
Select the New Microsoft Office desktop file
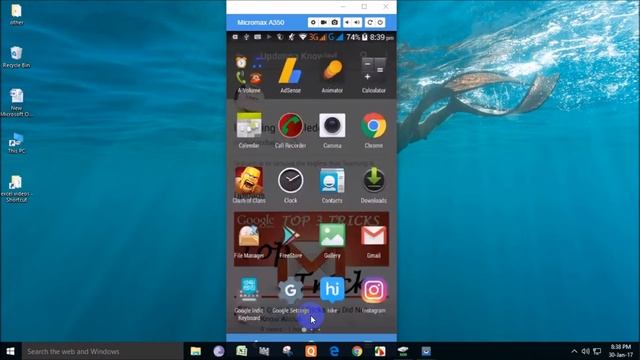tap(16, 103)
